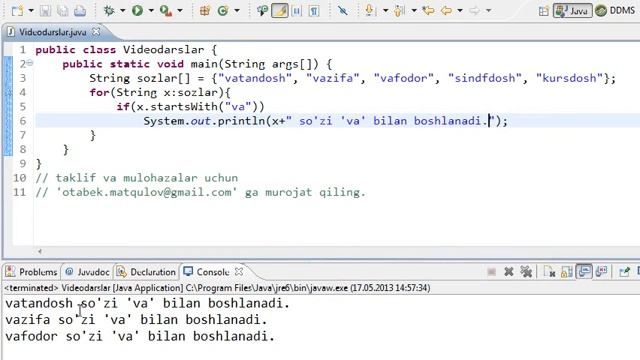This screenshot has height=360, width=640.
Task: Click 'vazifa so'zi' console output line
Action: (x=136, y=320)
